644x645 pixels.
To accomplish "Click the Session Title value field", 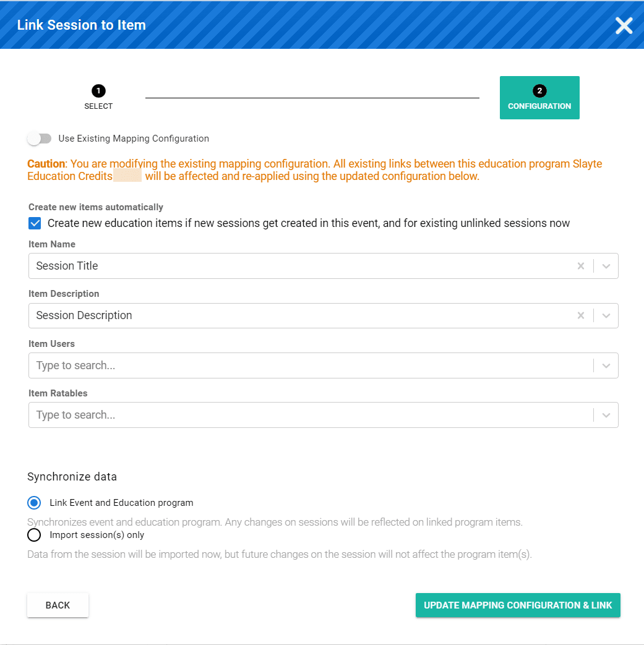I will click(x=303, y=266).
